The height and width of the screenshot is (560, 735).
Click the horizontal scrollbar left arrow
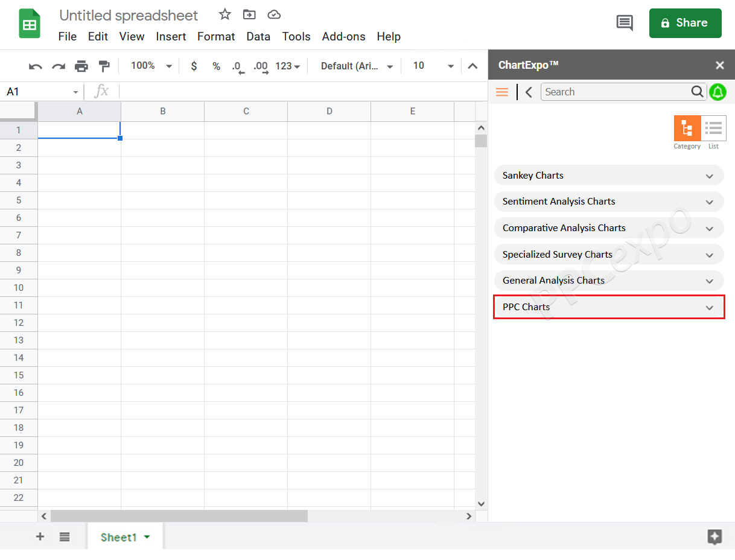point(43,516)
